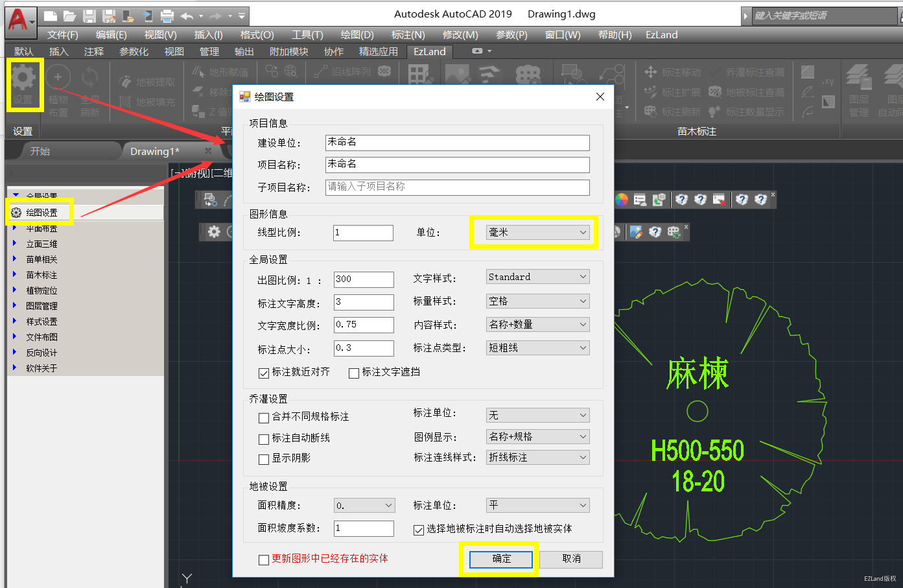The image size is (903, 588).
Task: Open the 面积精度 dropdown
Action: pos(364,505)
